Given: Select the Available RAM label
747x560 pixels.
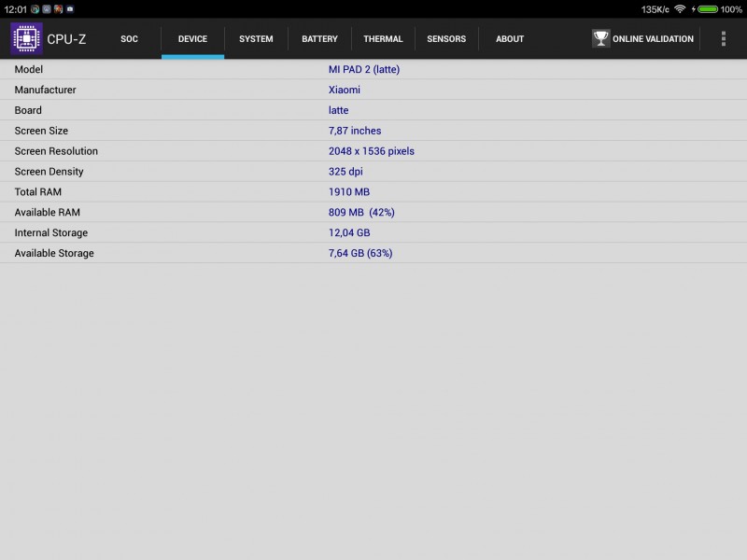Looking at the screenshot, I should pos(48,213).
